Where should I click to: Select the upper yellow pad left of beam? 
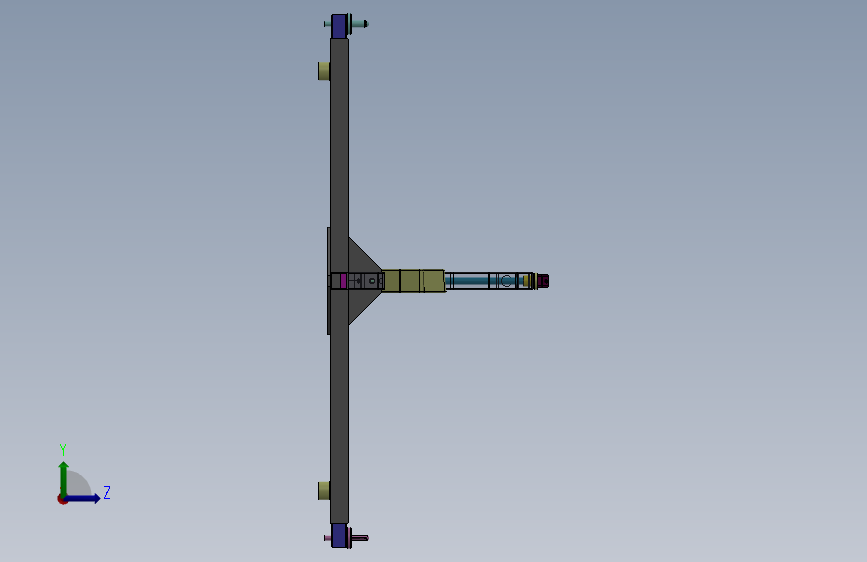click(x=324, y=71)
